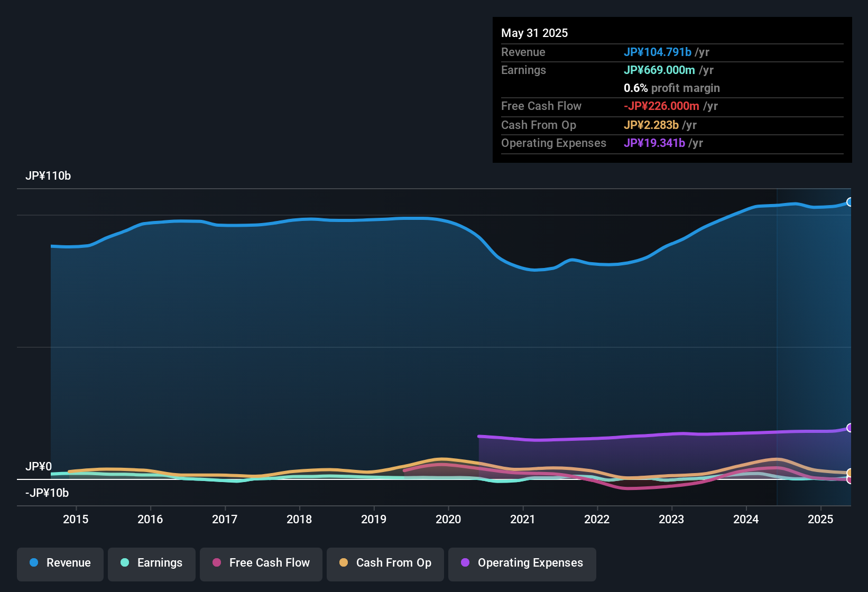Click the JP¥669.000m earnings value
The width and height of the screenshot is (868, 592).
pos(659,70)
